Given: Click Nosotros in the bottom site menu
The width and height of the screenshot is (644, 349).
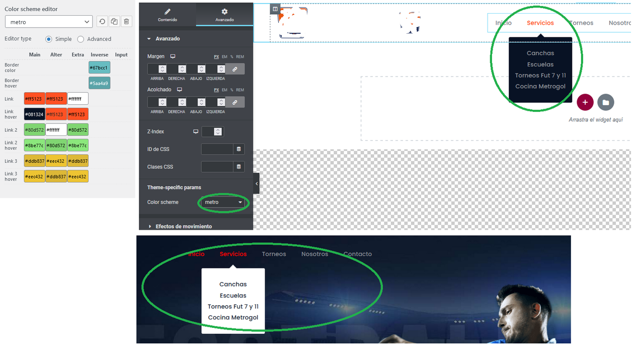Looking at the screenshot, I should pos(314,254).
